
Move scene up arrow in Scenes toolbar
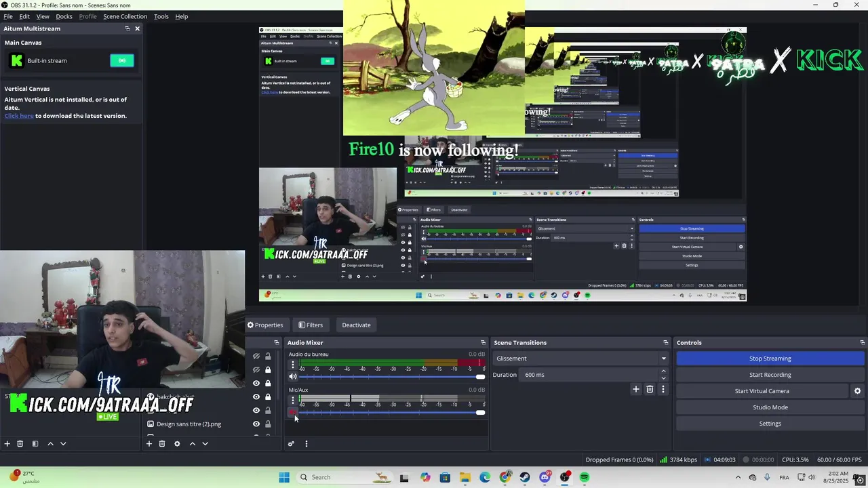click(x=50, y=444)
